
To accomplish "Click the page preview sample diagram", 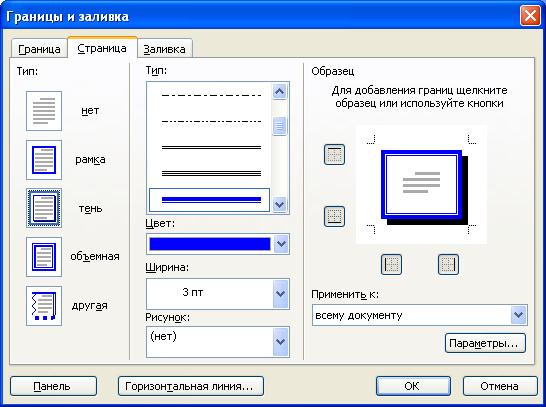I will click(x=421, y=185).
